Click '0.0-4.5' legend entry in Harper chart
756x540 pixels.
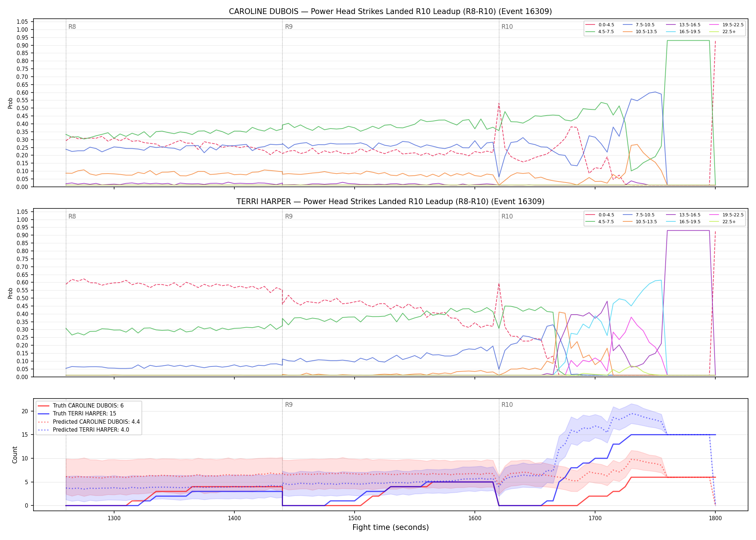(x=600, y=215)
